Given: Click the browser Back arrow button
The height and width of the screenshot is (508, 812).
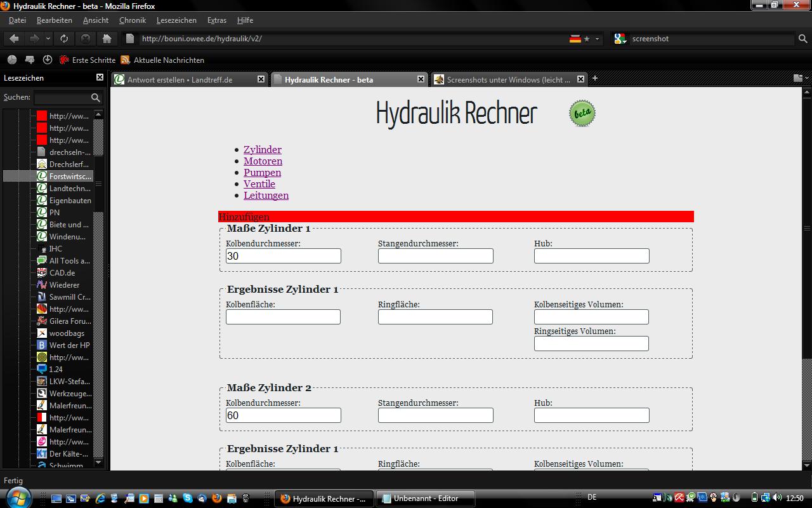Looking at the screenshot, I should tap(14, 39).
